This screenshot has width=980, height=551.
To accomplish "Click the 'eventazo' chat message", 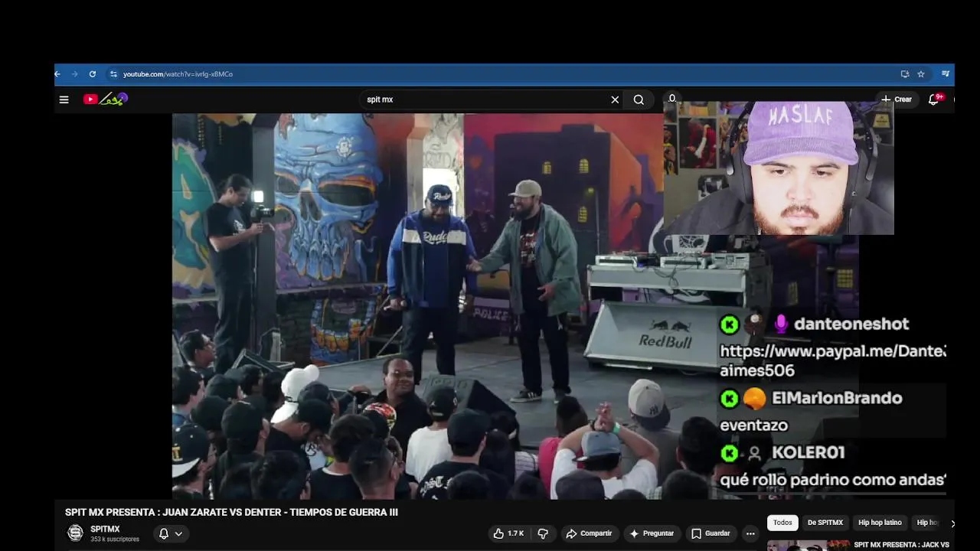I will tap(754, 425).
